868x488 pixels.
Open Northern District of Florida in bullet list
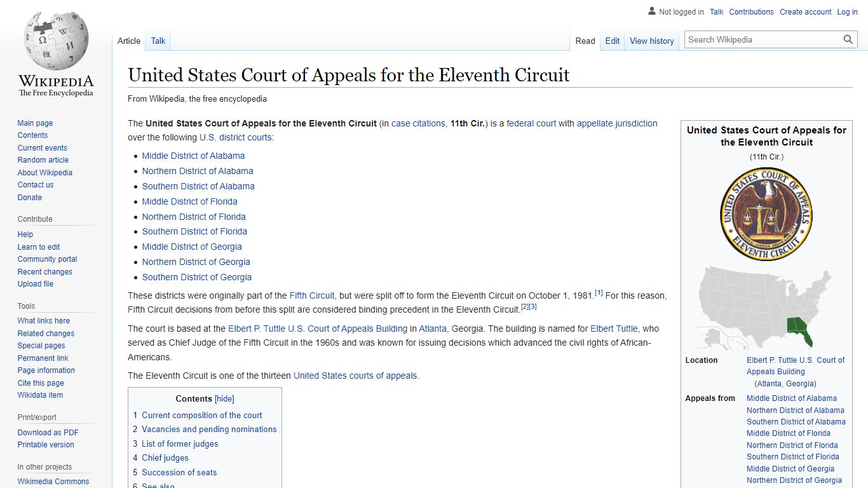194,217
